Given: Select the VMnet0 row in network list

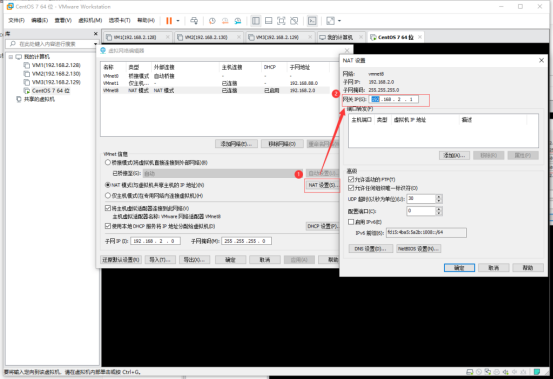Looking at the screenshot, I should pyautogui.click(x=216, y=76).
